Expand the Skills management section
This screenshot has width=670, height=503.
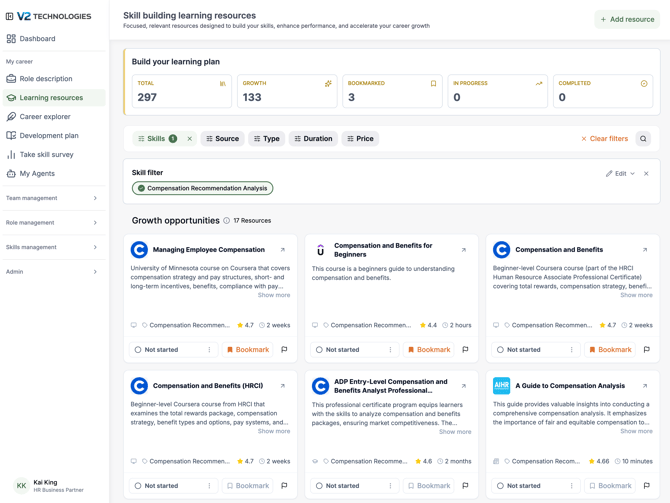[x=54, y=247]
